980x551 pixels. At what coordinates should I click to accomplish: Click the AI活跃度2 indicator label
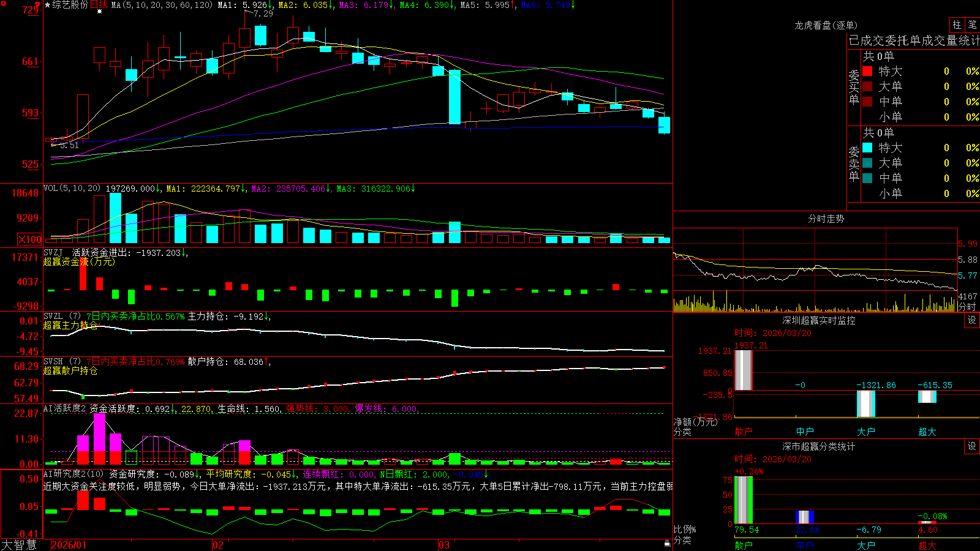click(65, 408)
